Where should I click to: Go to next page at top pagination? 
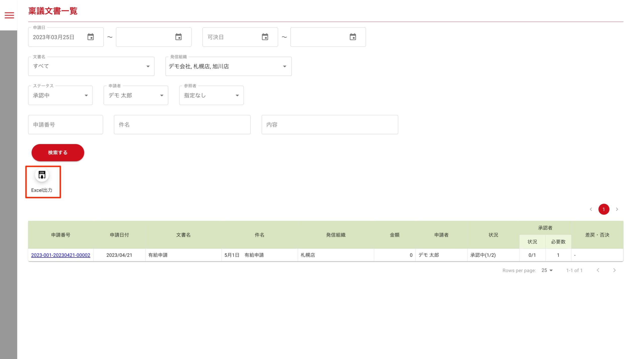[617, 209]
